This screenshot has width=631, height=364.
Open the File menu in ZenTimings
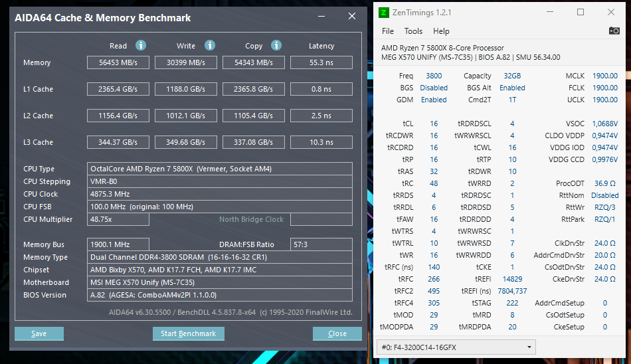387,31
